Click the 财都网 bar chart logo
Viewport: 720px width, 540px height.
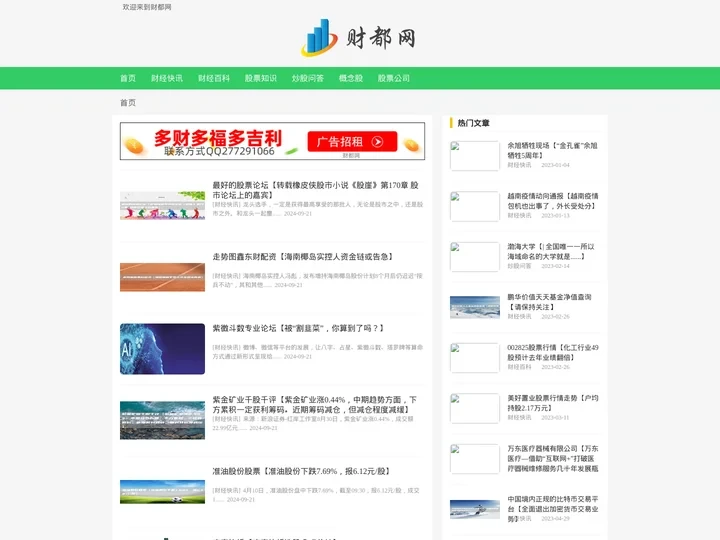pyautogui.click(x=320, y=38)
